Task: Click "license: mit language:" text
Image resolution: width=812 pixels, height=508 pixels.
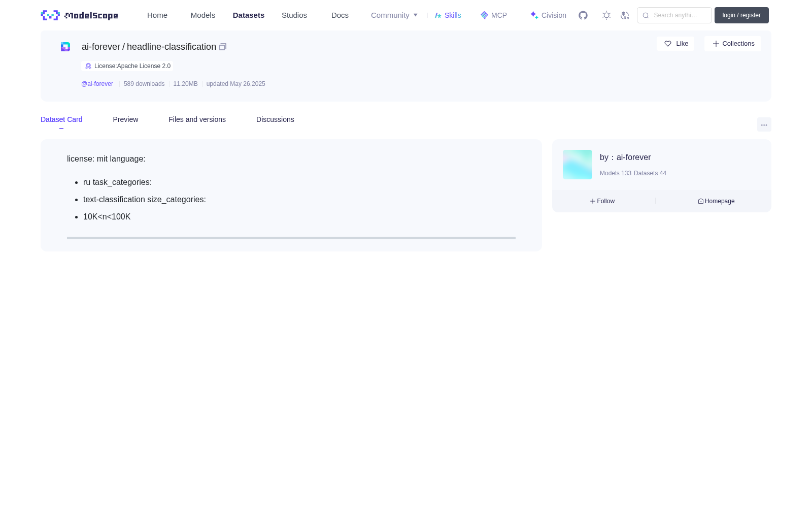Action: pyautogui.click(x=106, y=159)
